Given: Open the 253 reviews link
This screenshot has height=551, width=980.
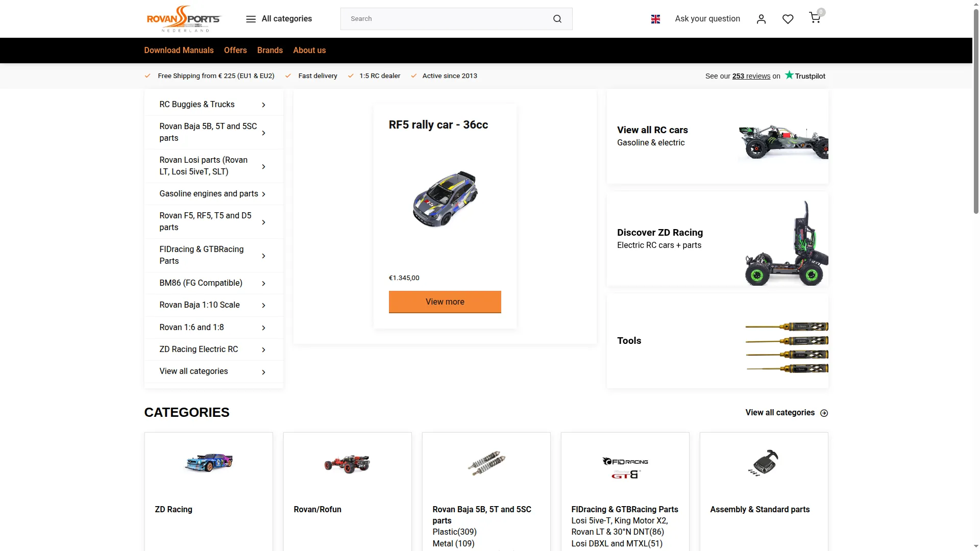Looking at the screenshot, I should pos(751,76).
